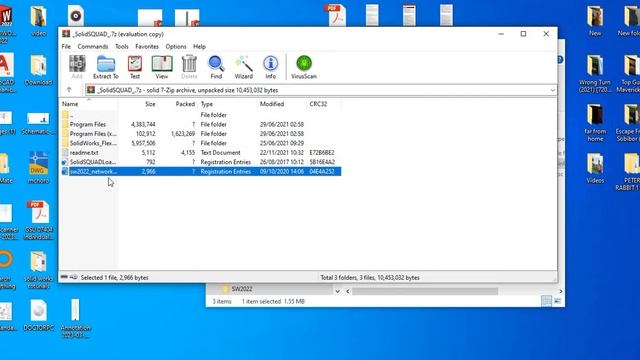
Task: Open the Tools menu
Action: pyautogui.click(x=122, y=47)
